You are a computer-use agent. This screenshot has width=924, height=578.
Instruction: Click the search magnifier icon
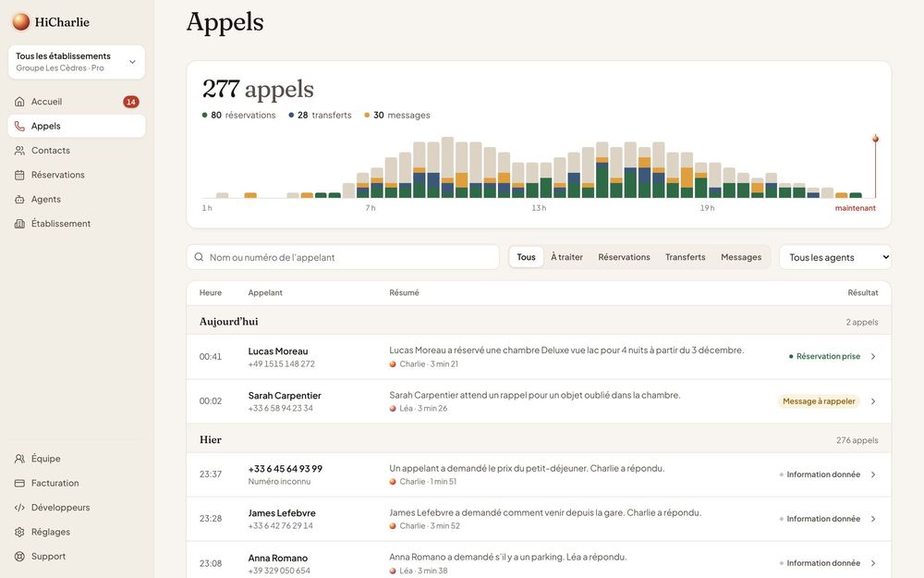point(200,257)
